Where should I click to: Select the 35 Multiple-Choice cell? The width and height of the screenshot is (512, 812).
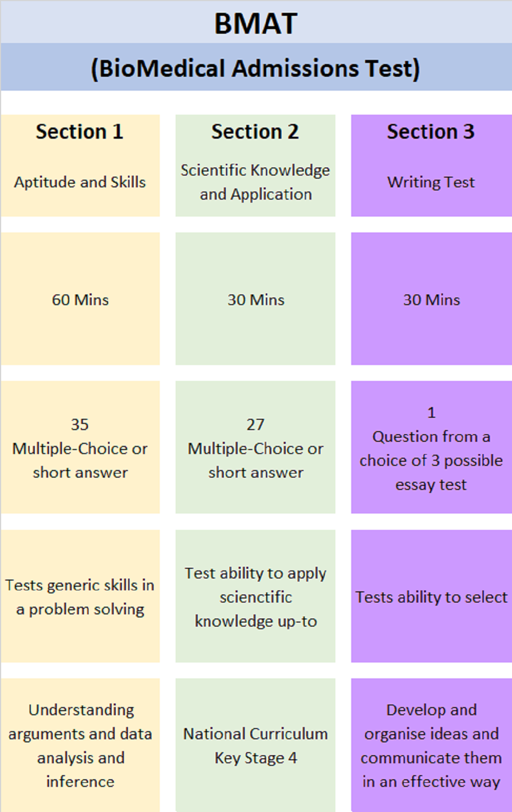(80, 447)
